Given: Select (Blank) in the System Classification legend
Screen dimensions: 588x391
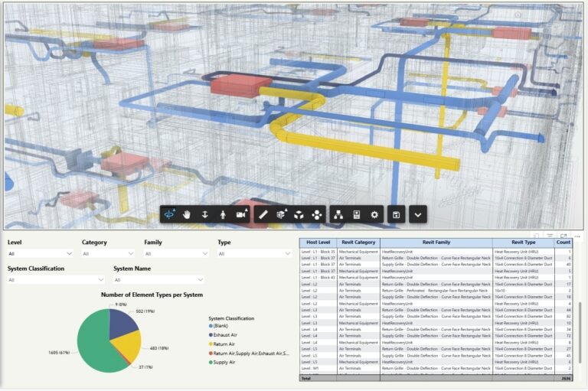Looking at the screenshot, I should [x=218, y=326].
